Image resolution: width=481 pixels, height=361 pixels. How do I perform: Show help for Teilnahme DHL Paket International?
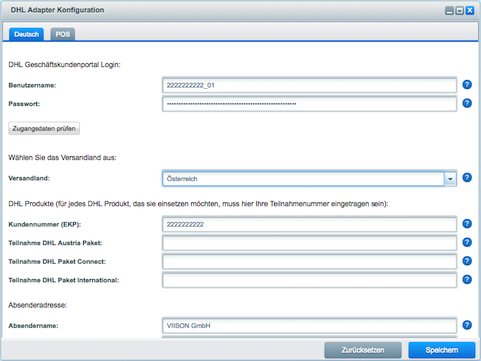tap(467, 279)
